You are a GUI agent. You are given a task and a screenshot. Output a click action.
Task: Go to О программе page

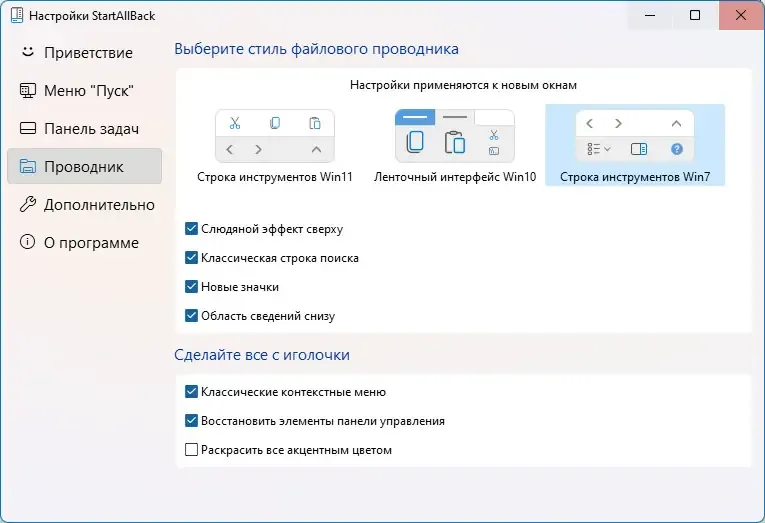click(x=84, y=242)
